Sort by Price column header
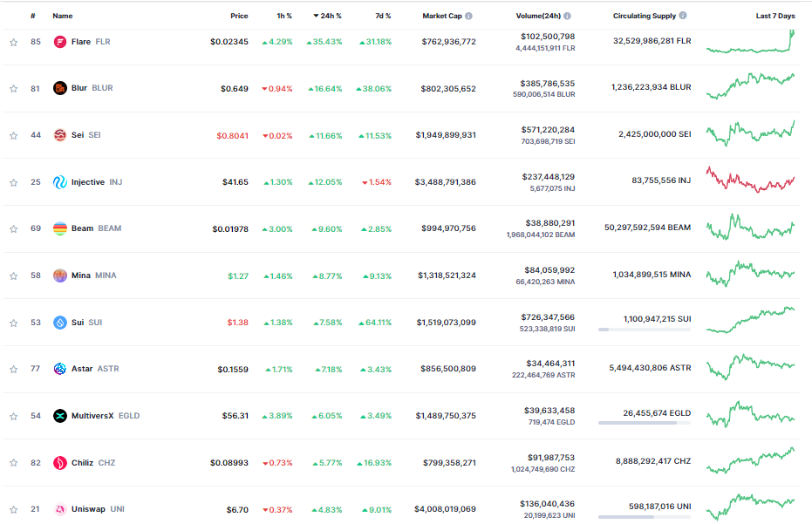Image resolution: width=812 pixels, height=524 pixels. tap(239, 16)
